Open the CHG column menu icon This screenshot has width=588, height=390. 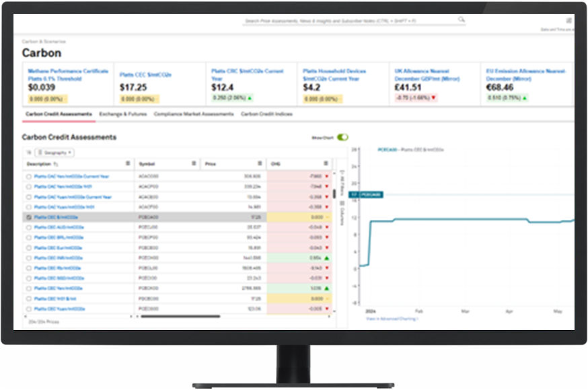326,163
